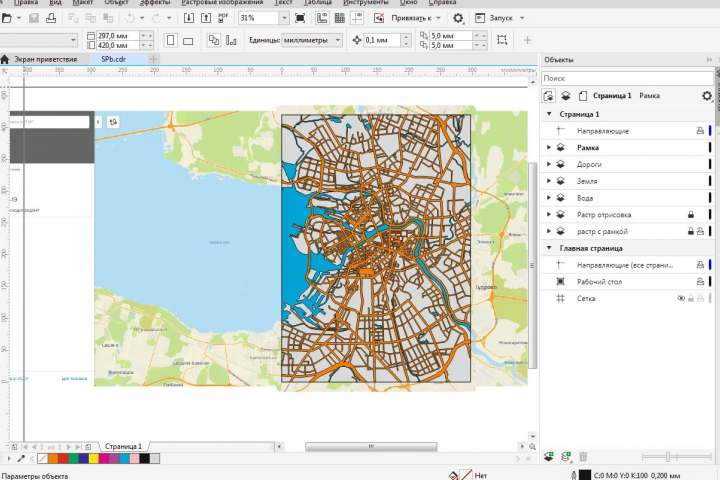The width and height of the screenshot is (720, 480).
Task: Open the Текст menu
Action: pyautogui.click(x=284, y=3)
